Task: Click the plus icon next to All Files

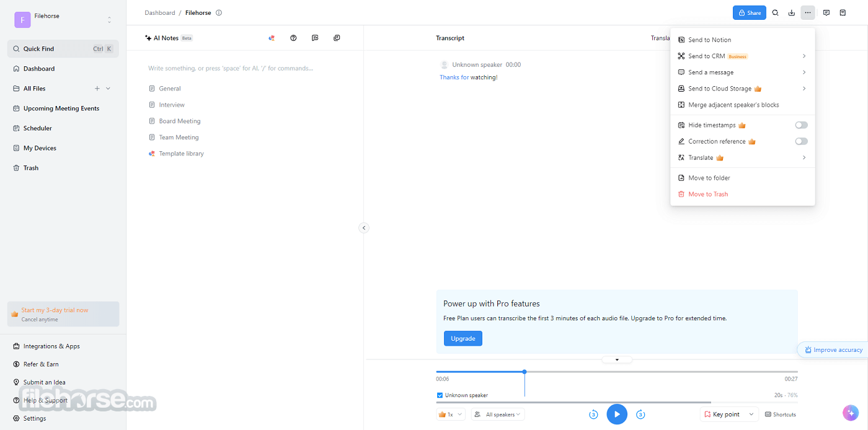Action: tap(97, 89)
